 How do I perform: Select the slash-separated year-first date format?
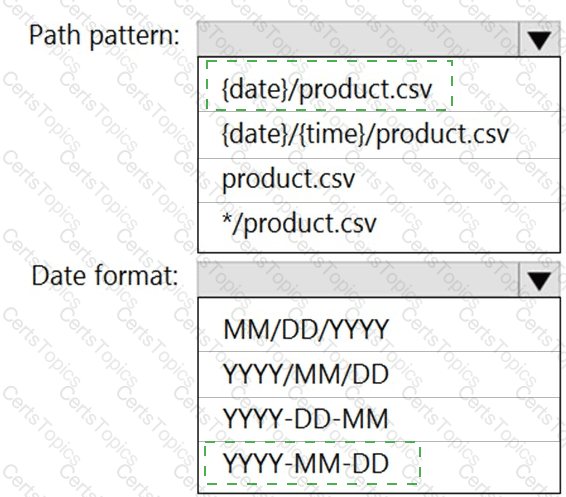click(x=379, y=375)
